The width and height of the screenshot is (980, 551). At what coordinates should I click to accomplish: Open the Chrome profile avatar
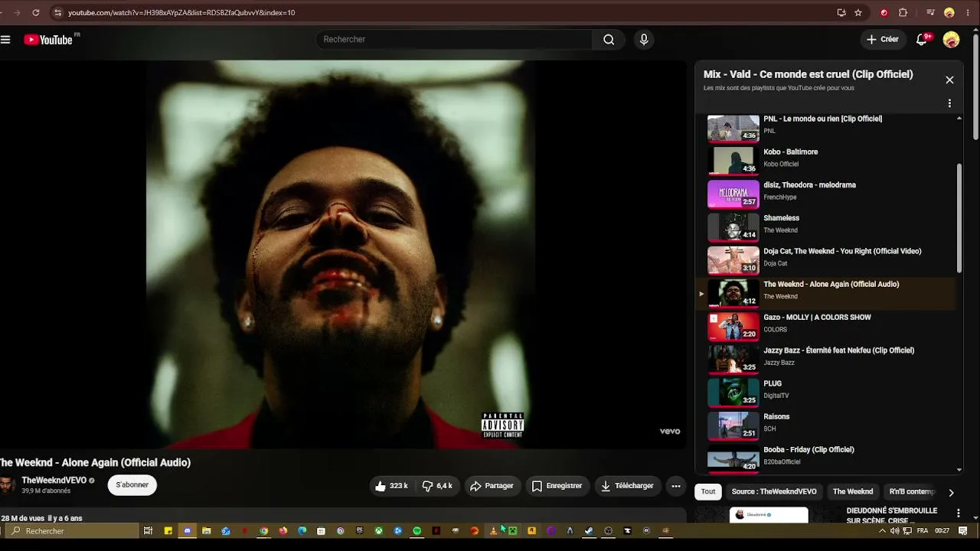pos(949,12)
